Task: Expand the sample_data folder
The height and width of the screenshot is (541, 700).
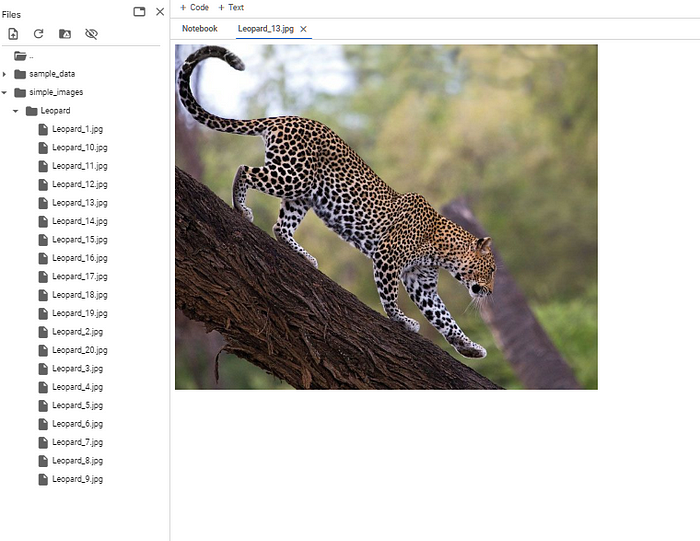Action: point(5,74)
